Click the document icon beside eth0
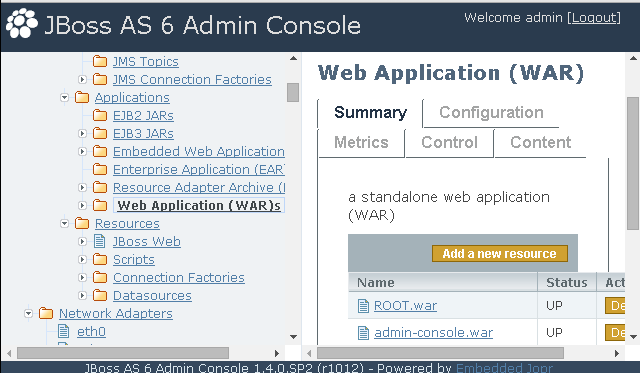 64,331
